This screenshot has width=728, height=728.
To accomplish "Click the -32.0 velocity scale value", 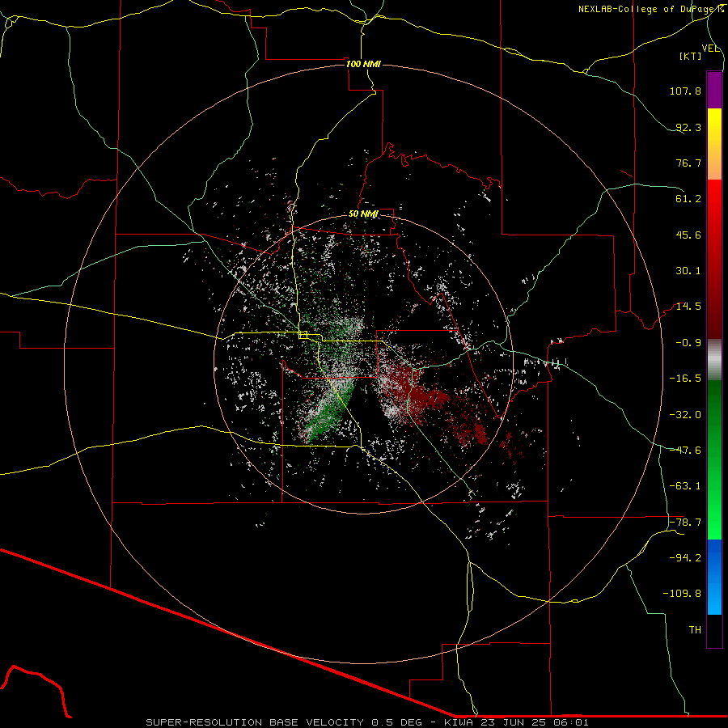I will coord(685,415).
